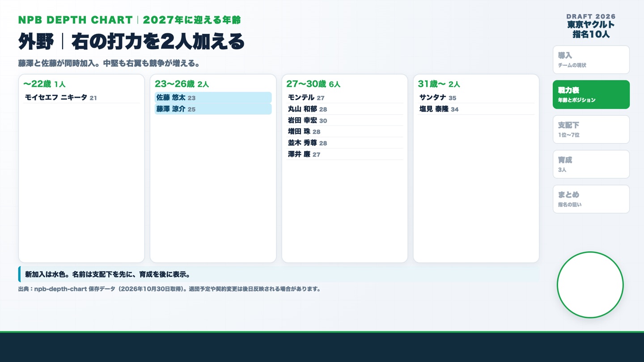Click the 23〜26歳 column header
The height and width of the screenshot is (362, 644).
tap(182, 84)
